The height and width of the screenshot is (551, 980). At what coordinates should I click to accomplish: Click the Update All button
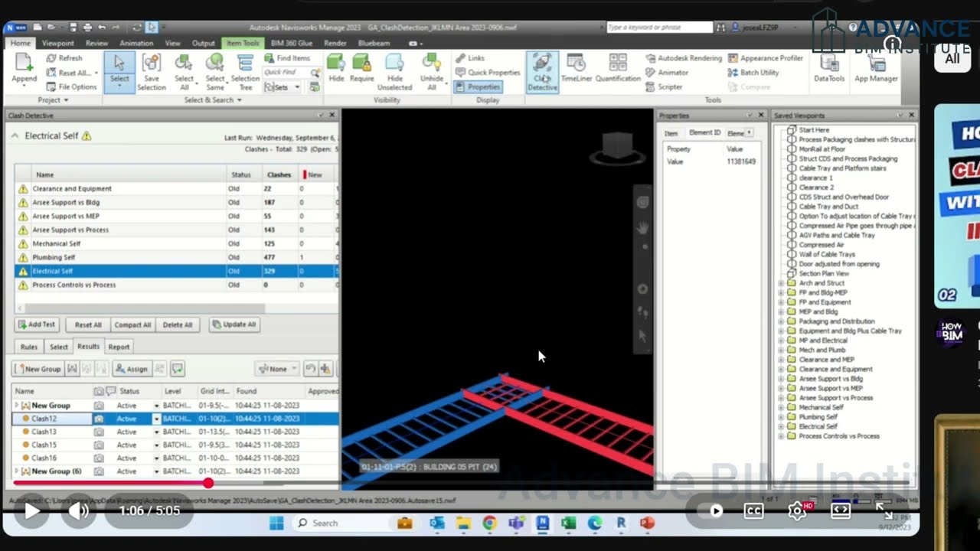234,324
